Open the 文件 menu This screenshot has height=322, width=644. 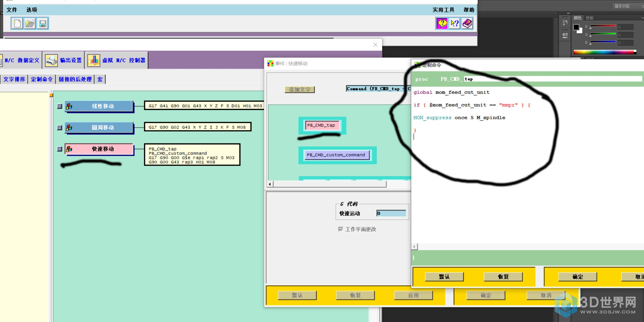tap(12, 10)
